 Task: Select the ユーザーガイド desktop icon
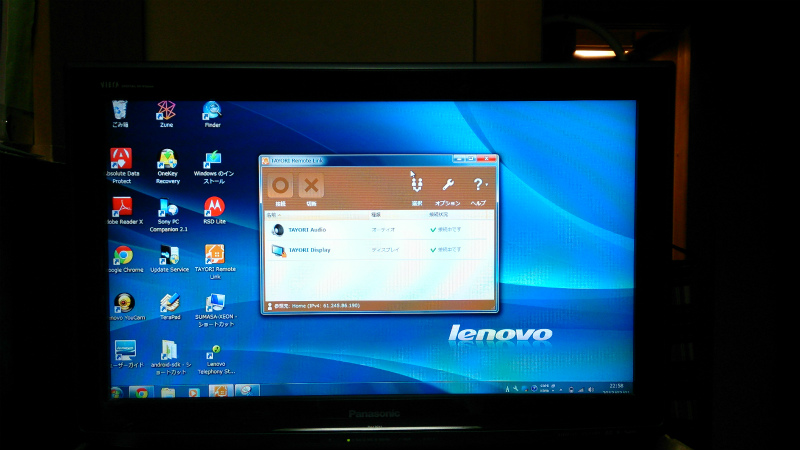pos(126,354)
